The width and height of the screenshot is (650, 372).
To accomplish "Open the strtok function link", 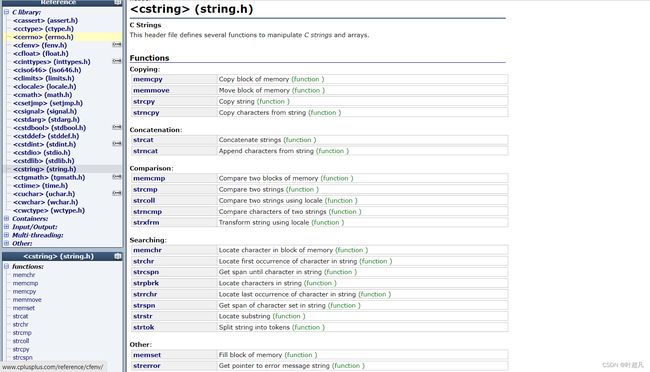I will tap(143, 327).
